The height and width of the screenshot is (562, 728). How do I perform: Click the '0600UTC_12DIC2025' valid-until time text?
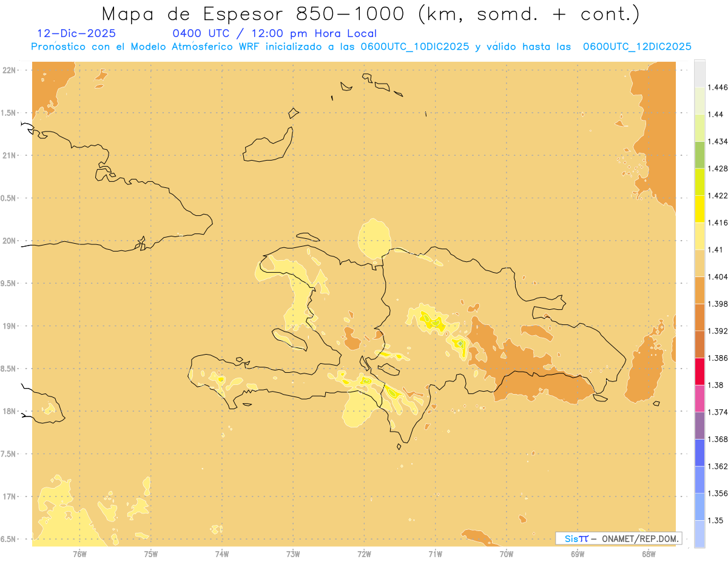click(x=637, y=47)
